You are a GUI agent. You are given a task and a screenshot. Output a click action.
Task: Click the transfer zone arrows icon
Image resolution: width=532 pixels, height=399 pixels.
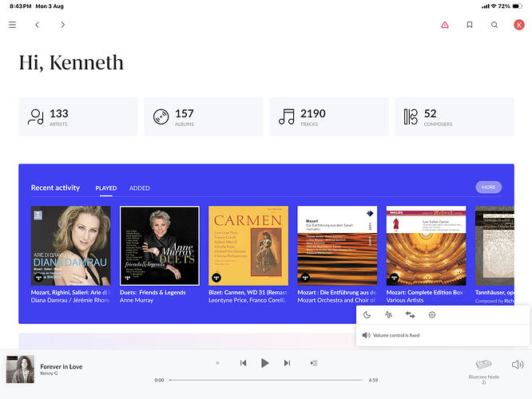click(x=411, y=315)
